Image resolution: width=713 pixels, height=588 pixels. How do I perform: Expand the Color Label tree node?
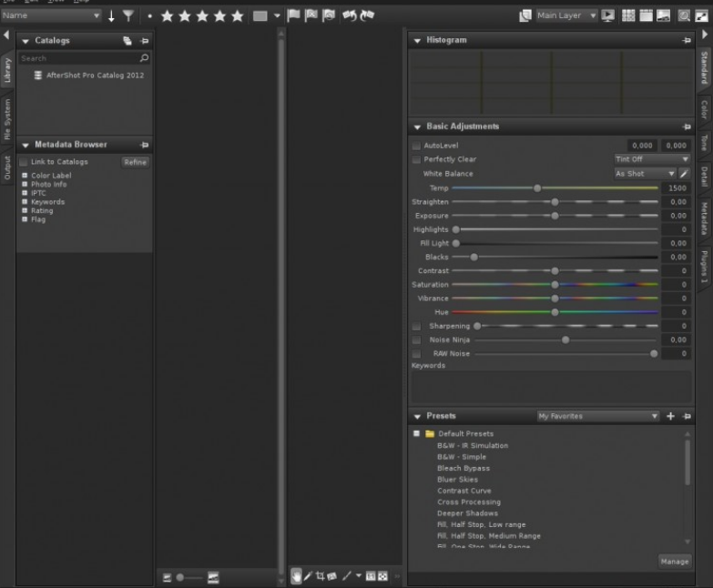pyautogui.click(x=25, y=176)
